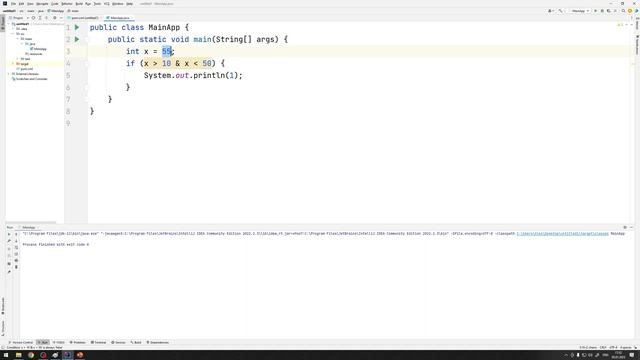This screenshot has height=360, width=640.
Task: Open Run tool window settings gear
Action: coord(625,227)
